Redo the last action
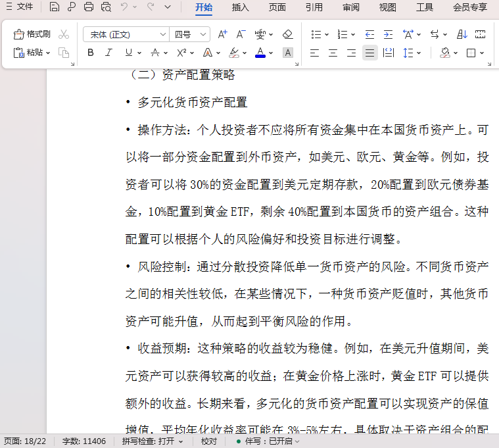This screenshot has width=499, height=448. point(151,7)
